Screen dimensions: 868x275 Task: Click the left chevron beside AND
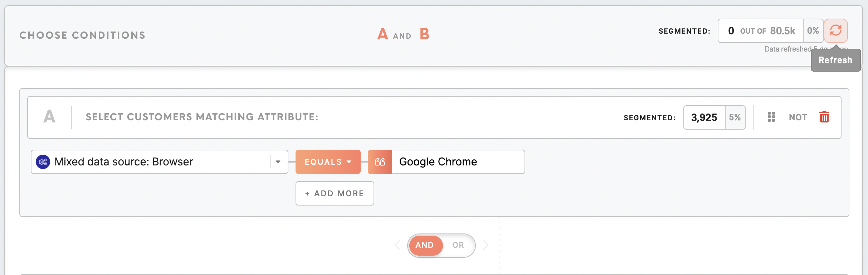click(397, 245)
